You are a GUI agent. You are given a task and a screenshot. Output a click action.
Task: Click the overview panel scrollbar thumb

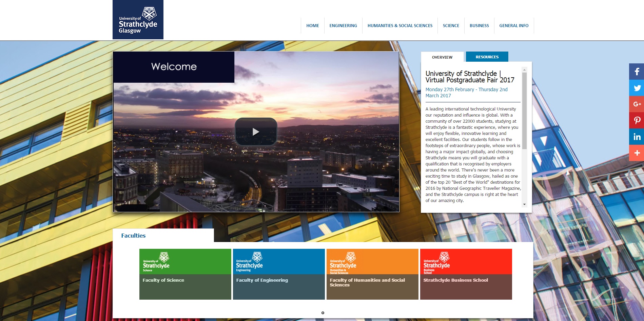click(x=524, y=111)
